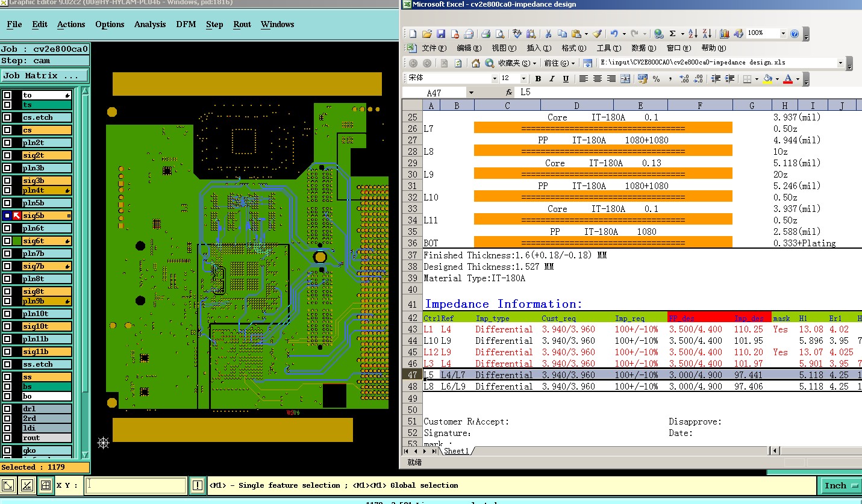
Task: Open the Chart Wizard icon
Action: (x=725, y=34)
